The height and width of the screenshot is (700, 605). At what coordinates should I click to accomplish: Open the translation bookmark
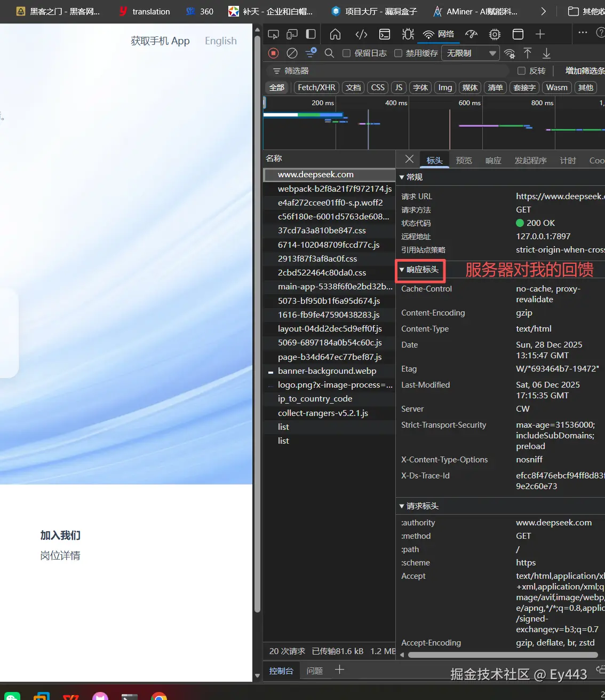pyautogui.click(x=145, y=11)
